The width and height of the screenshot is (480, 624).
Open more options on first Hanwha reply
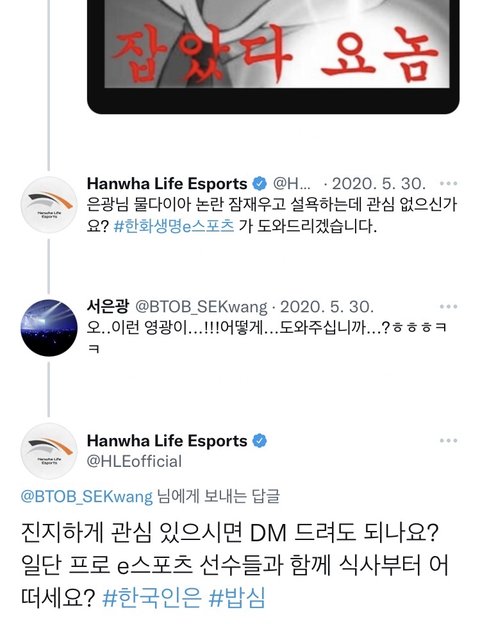pos(449,183)
